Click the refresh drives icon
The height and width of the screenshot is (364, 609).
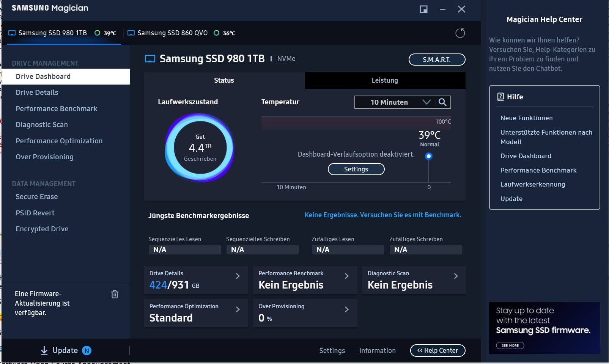(x=460, y=33)
